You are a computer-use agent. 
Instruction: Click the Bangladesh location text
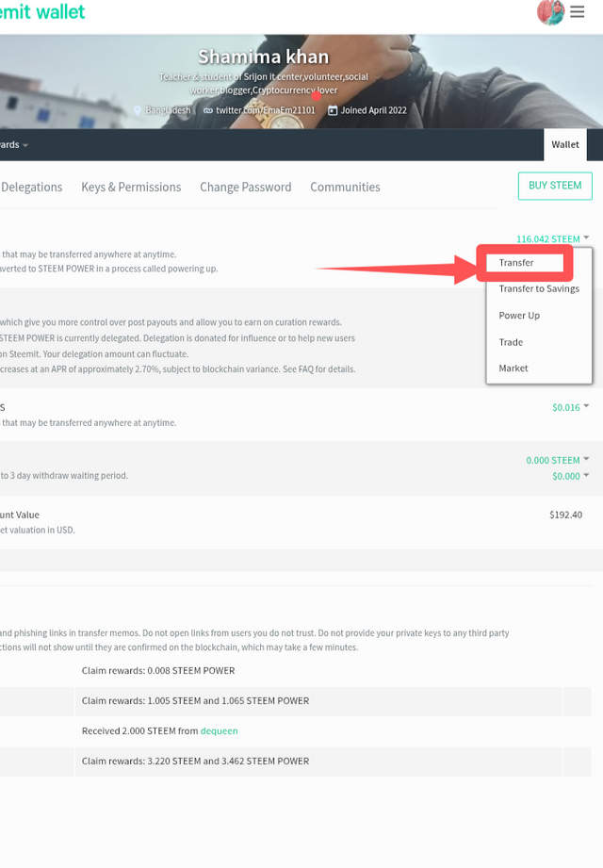coord(168,110)
